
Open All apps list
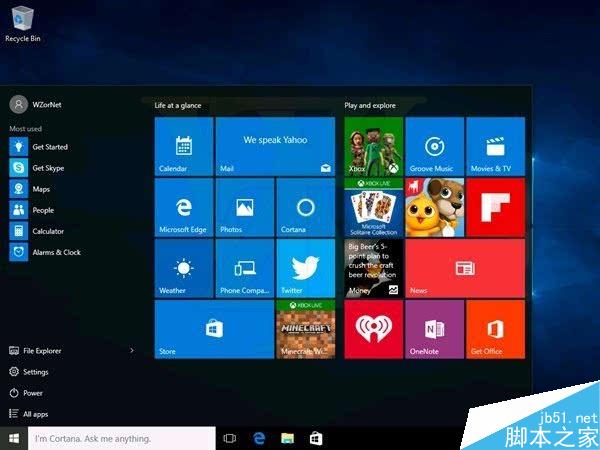[35, 414]
